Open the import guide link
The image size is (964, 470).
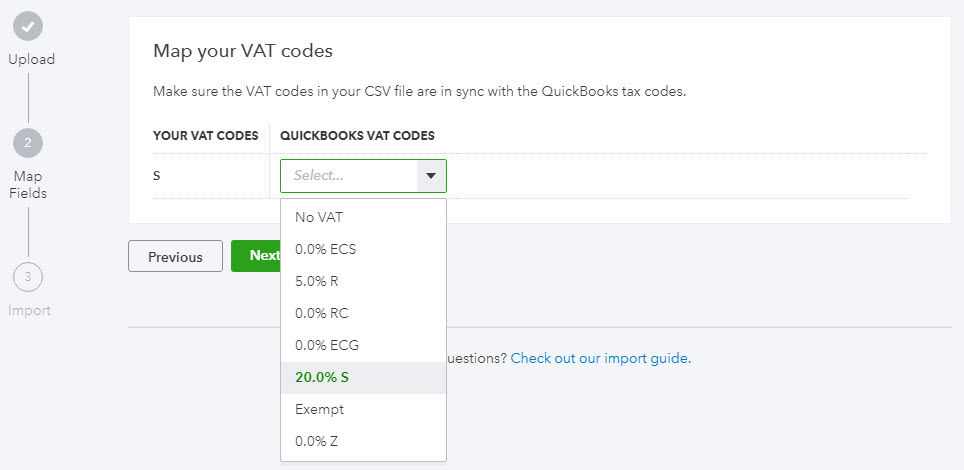(599, 358)
